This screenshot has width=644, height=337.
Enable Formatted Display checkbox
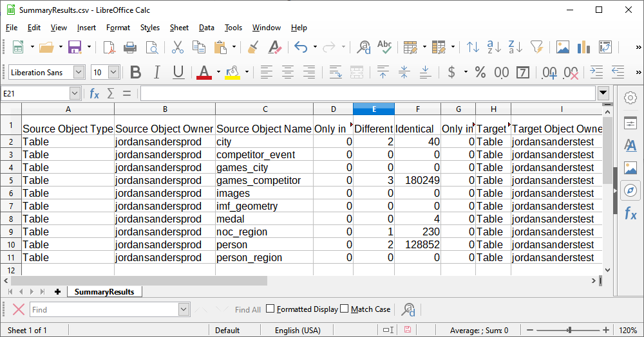(270, 309)
